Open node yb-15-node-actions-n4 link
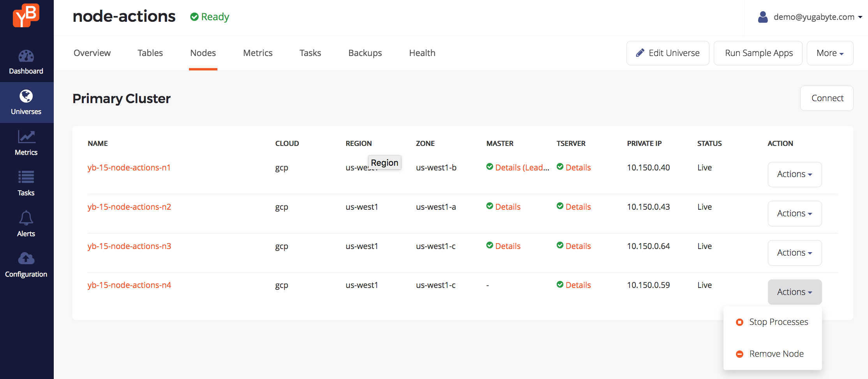This screenshot has width=868, height=379. [129, 285]
